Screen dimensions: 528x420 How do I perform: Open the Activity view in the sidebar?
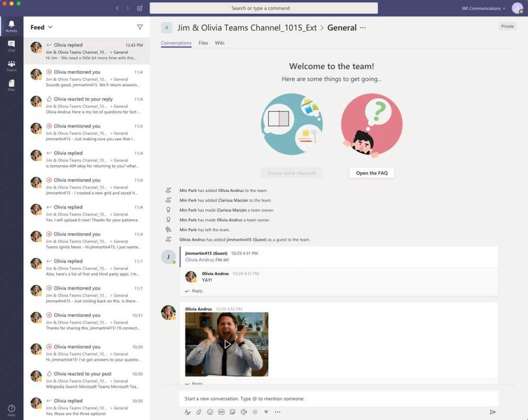coord(11,26)
